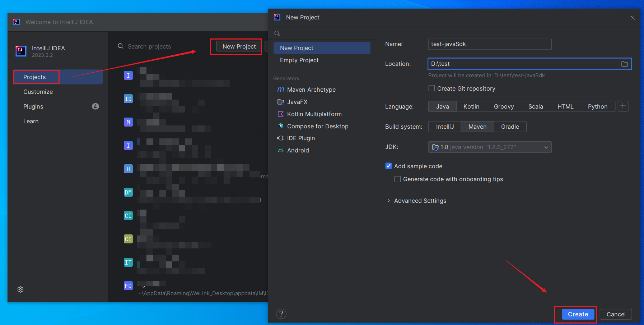The image size is (644, 325).
Task: Select HTML as the language
Action: click(x=565, y=106)
